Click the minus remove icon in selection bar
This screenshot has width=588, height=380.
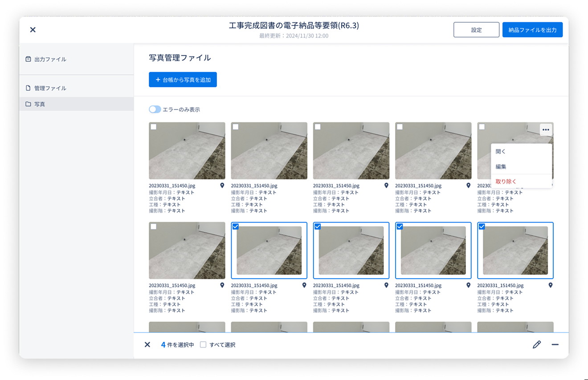tap(555, 345)
